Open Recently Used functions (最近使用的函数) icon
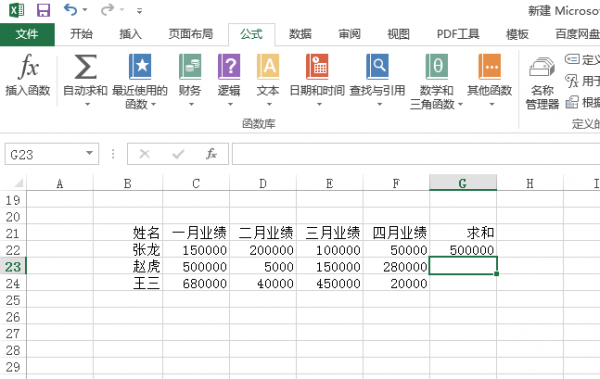 140,67
